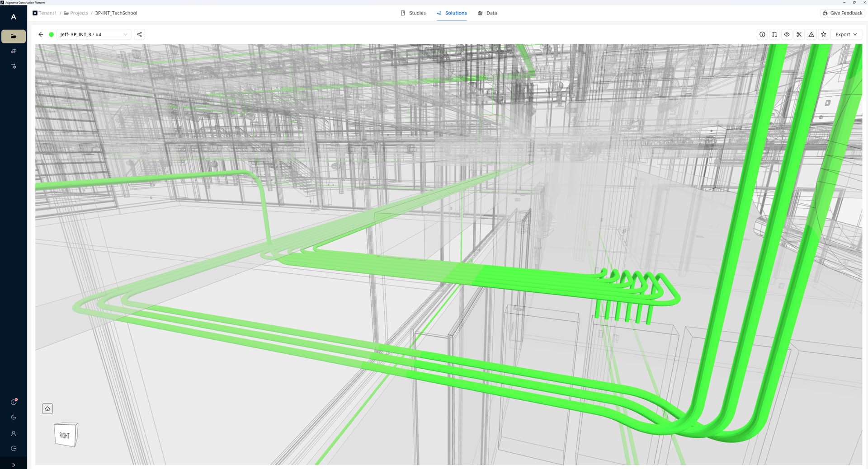
Task: Click the share icon beside solution selector
Action: click(x=139, y=34)
